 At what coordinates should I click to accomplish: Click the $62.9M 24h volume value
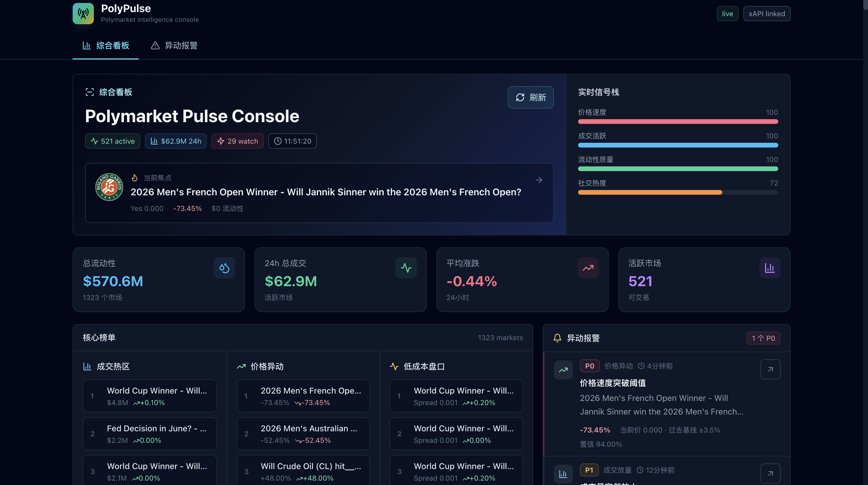coord(291,281)
